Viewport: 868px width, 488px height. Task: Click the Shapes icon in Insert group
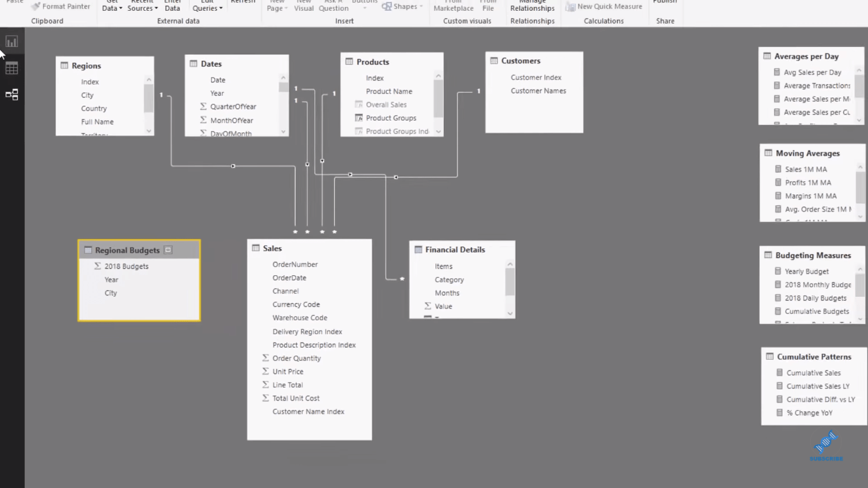pos(386,6)
